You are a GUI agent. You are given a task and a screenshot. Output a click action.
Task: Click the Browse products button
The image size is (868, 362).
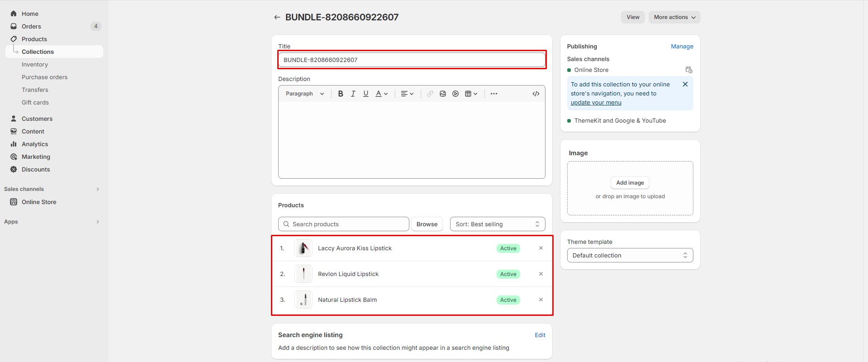click(427, 224)
